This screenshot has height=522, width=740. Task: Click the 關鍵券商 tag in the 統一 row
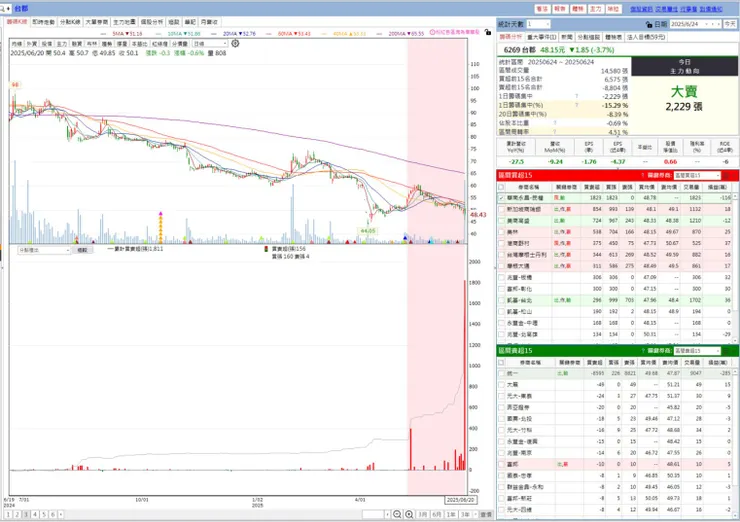point(563,373)
